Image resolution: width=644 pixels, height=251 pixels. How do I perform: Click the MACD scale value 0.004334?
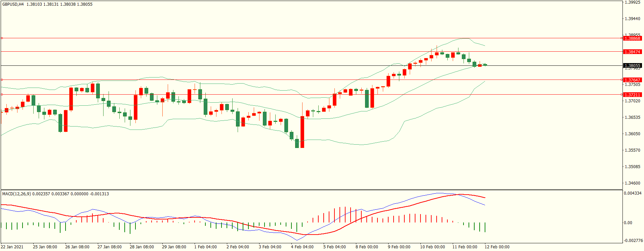[x=633, y=193]
